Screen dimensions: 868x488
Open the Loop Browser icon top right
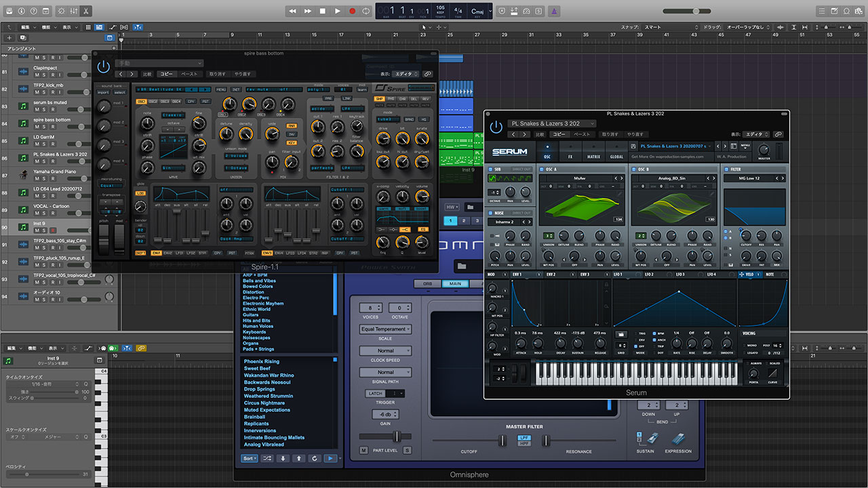[847, 11]
